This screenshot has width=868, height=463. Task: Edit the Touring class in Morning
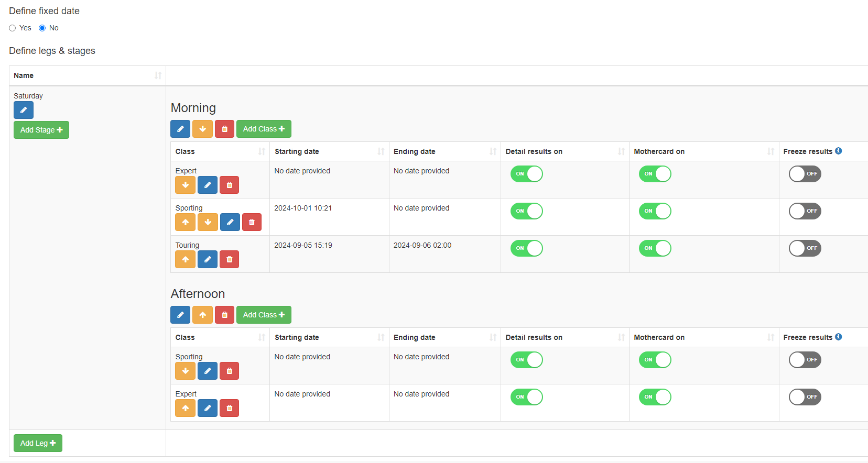208,259
